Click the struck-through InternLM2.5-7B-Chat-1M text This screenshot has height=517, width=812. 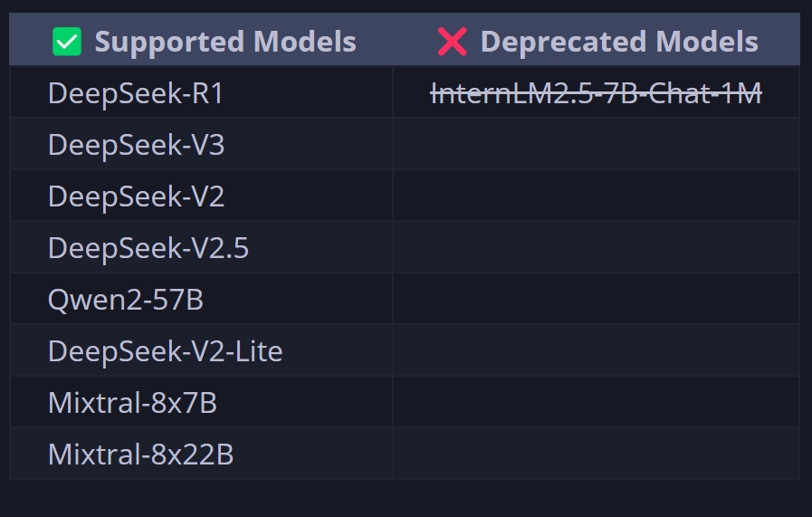click(x=596, y=93)
